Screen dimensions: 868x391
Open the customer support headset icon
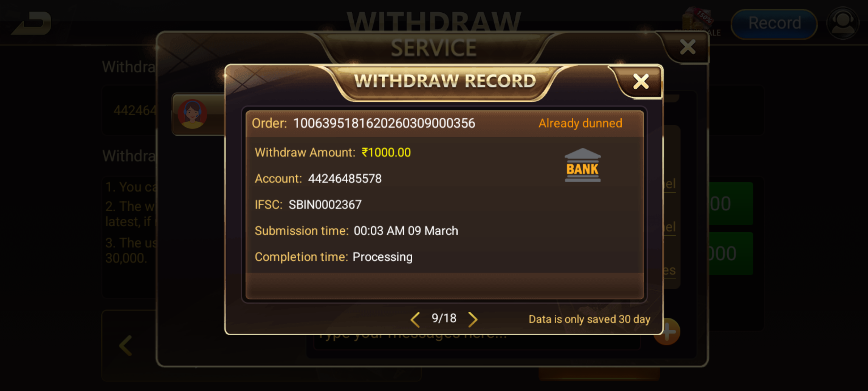pyautogui.click(x=843, y=24)
